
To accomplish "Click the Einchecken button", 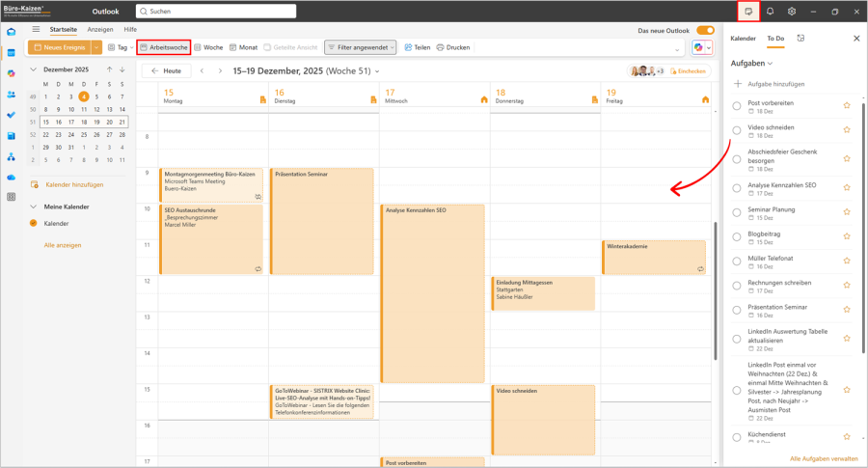I will pyautogui.click(x=688, y=71).
